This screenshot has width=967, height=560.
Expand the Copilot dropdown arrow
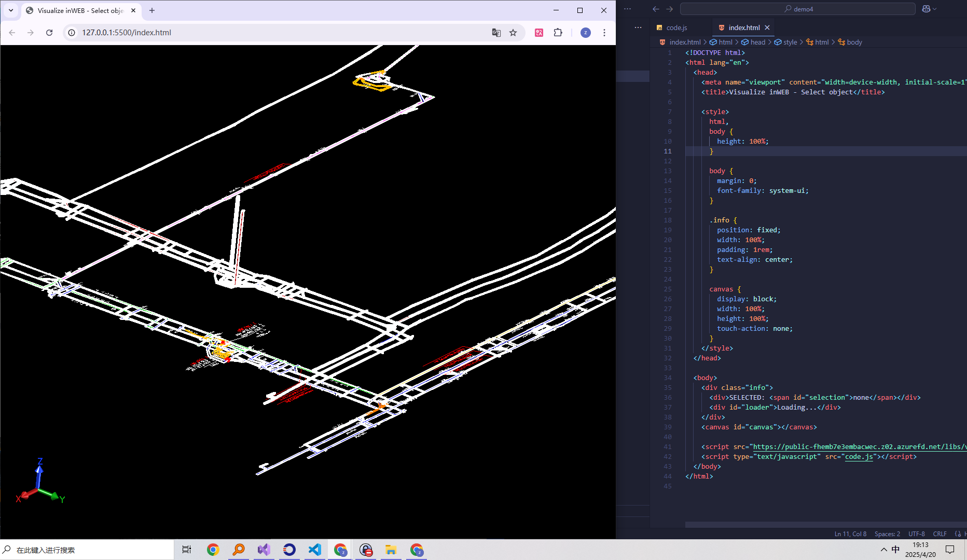(x=935, y=9)
